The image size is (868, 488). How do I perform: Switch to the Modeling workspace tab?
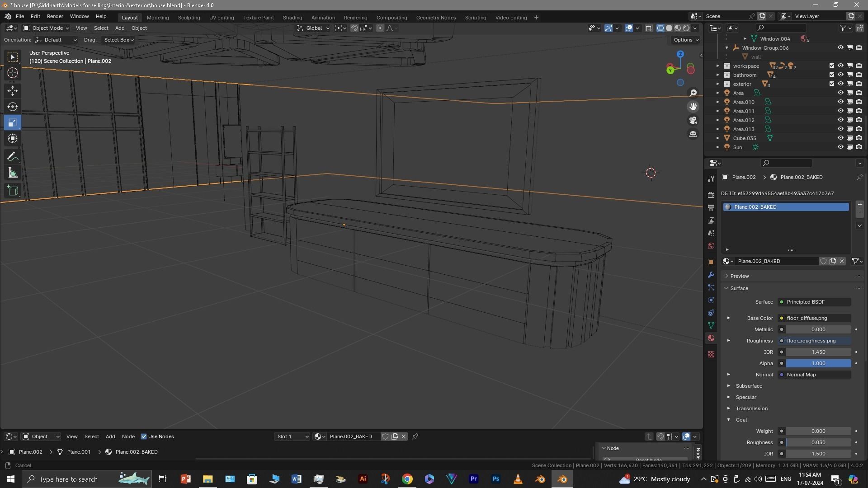click(x=158, y=18)
